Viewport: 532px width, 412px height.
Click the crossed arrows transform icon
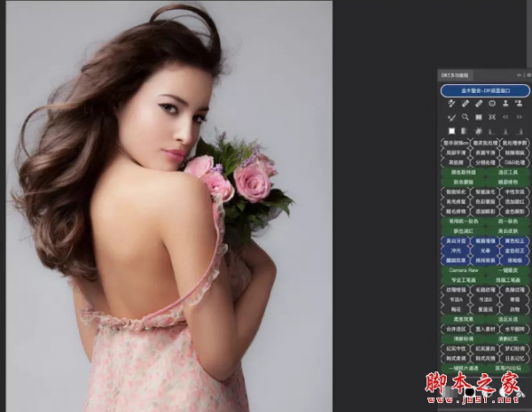click(492, 117)
